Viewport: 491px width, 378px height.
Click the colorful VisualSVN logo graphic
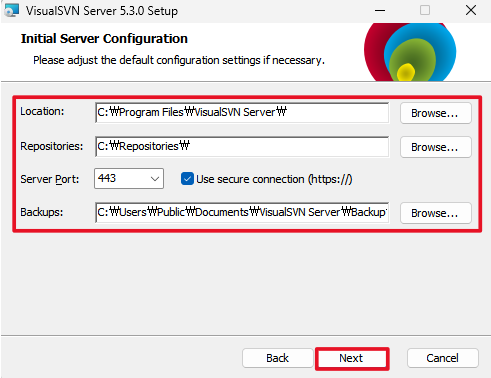pos(410,52)
